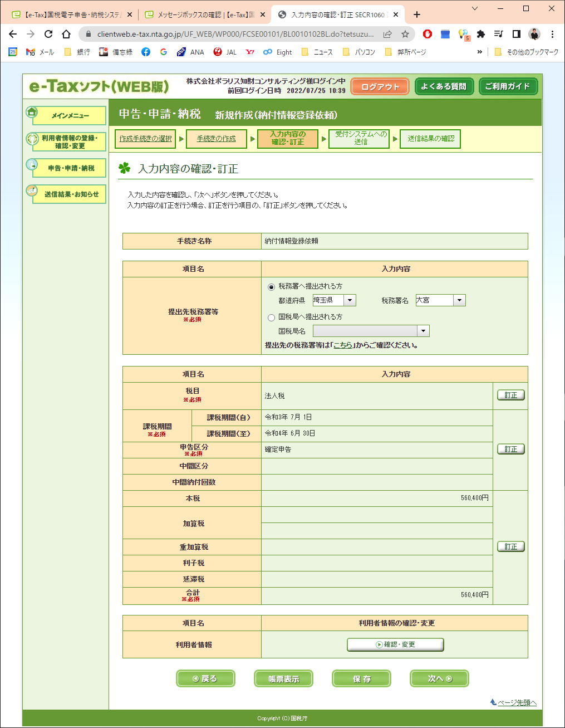The width and height of the screenshot is (565, 728).
Task: Open その他のブックマーク folder
Action: click(527, 52)
